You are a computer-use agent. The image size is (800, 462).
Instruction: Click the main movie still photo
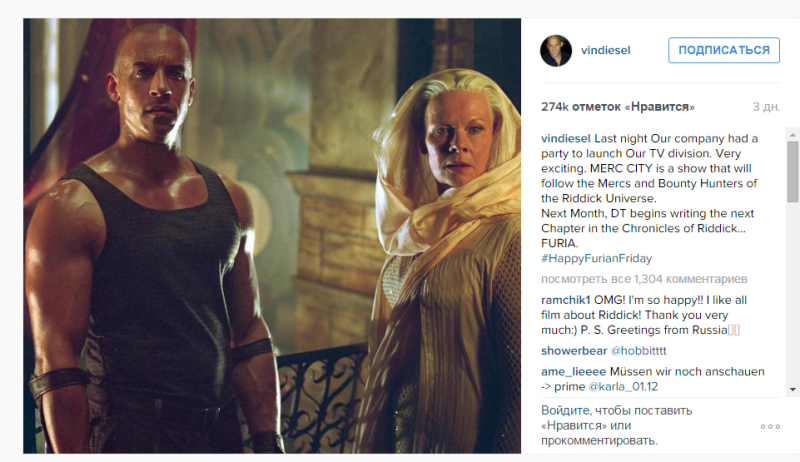click(272, 236)
